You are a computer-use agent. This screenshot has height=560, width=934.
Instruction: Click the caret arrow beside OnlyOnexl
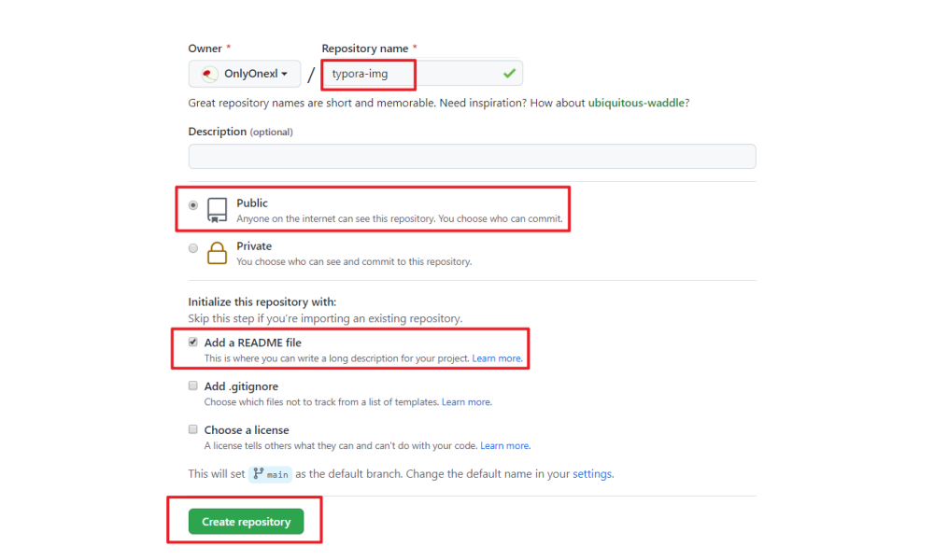[285, 74]
